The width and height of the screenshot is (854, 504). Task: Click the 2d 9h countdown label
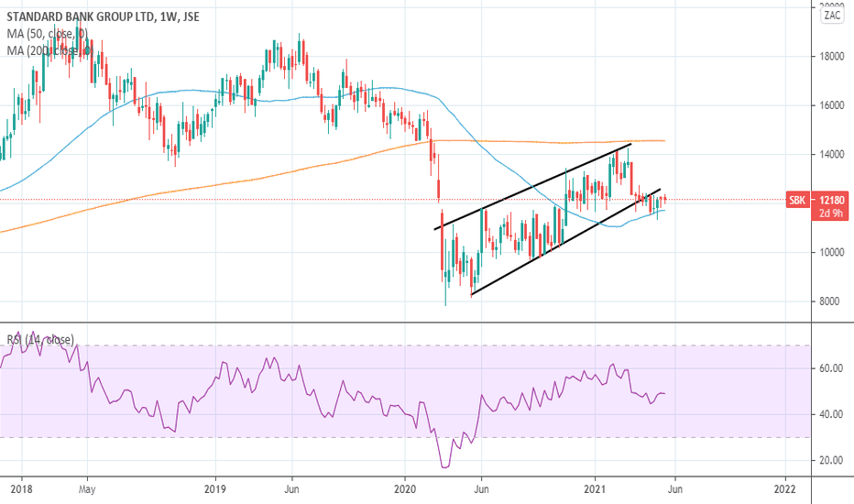click(x=832, y=213)
